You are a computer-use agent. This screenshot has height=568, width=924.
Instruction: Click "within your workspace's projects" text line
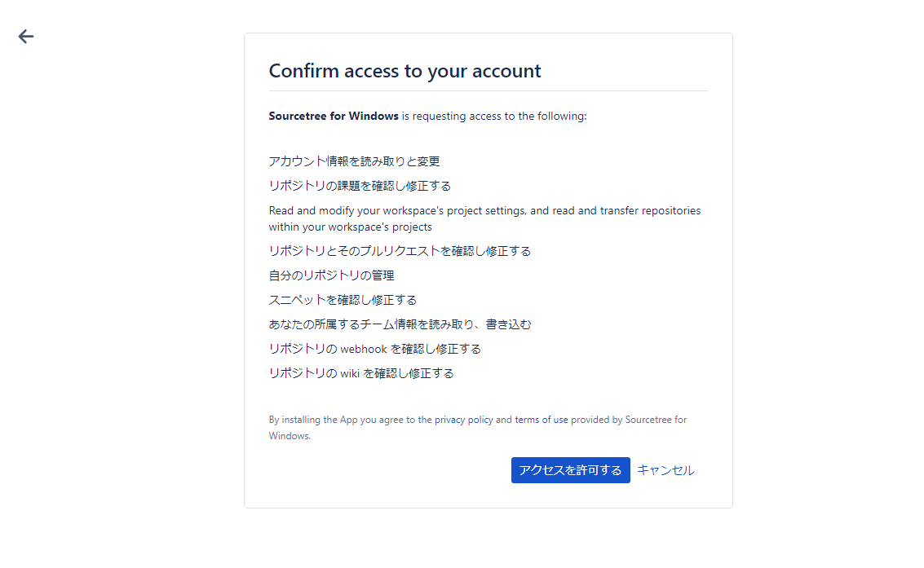point(351,227)
